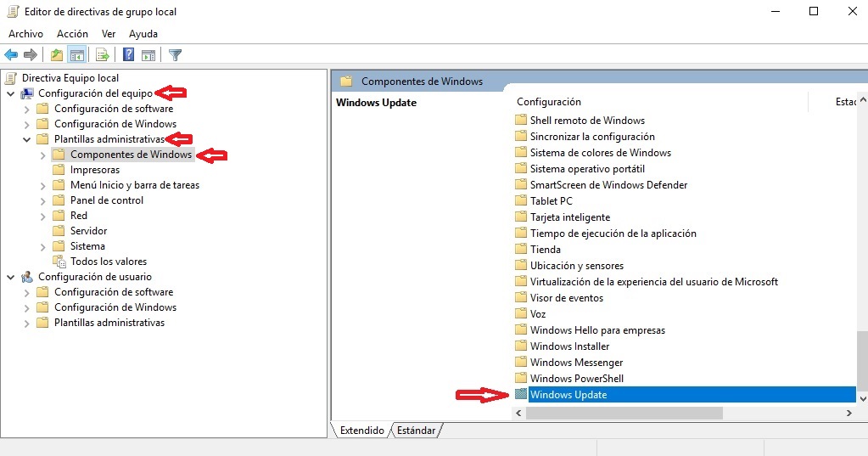Open the Ayuda menu
This screenshot has width=868, height=456.
point(143,34)
